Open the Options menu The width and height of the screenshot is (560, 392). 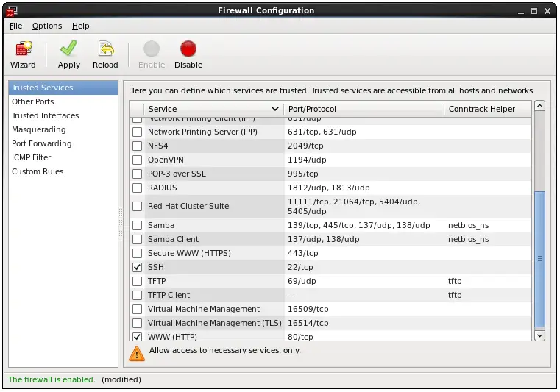47,26
